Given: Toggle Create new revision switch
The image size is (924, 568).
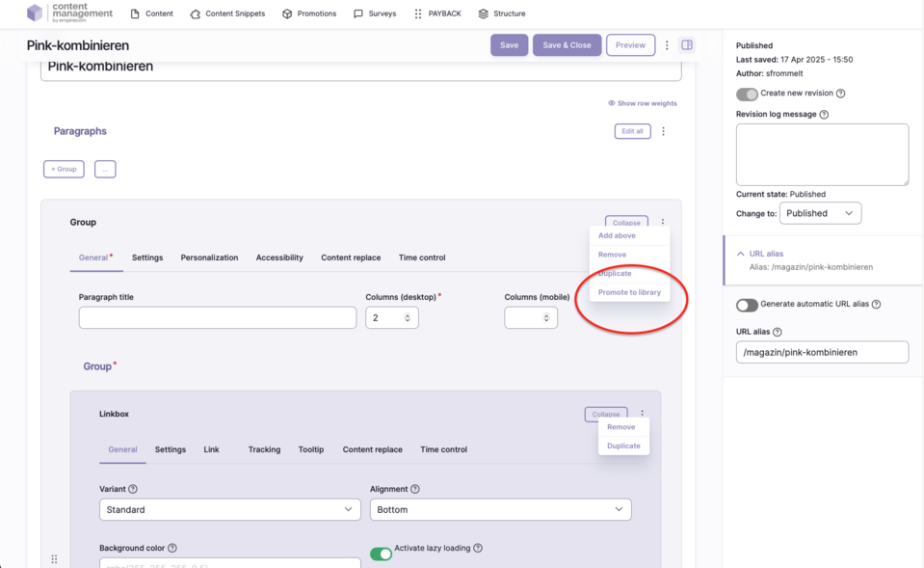Looking at the screenshot, I should coord(747,94).
